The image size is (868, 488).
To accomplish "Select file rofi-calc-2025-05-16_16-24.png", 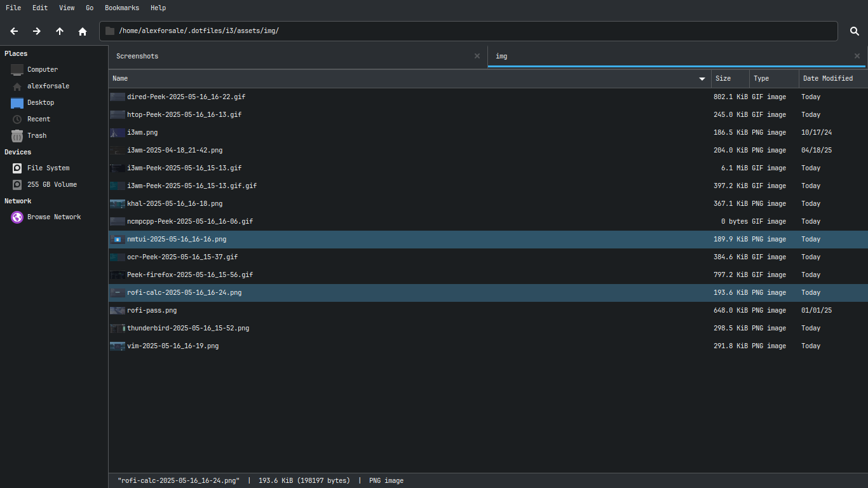I will pos(488,292).
